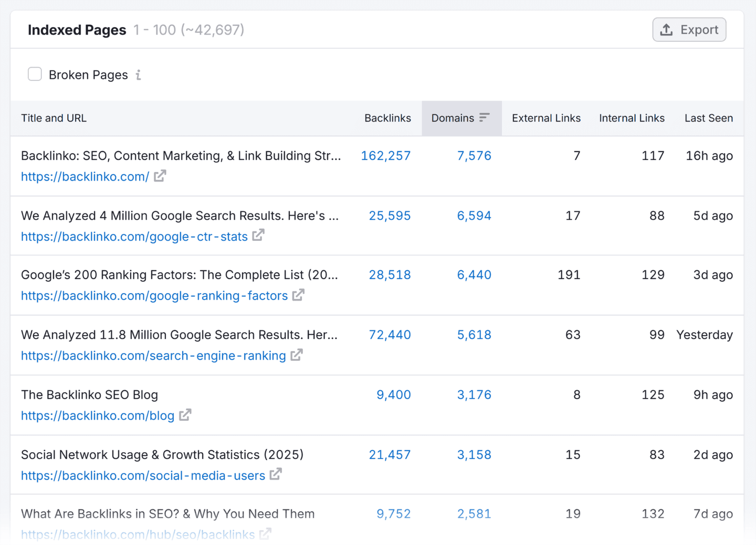Open external link icon beside social-media-users URL
The width and height of the screenshot is (756, 545).
click(x=276, y=475)
